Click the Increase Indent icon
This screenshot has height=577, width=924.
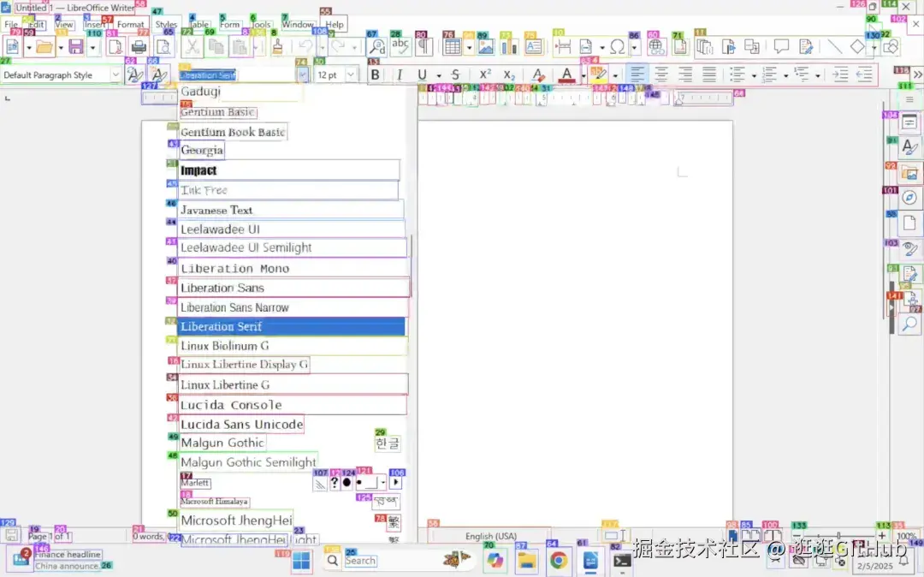click(840, 74)
